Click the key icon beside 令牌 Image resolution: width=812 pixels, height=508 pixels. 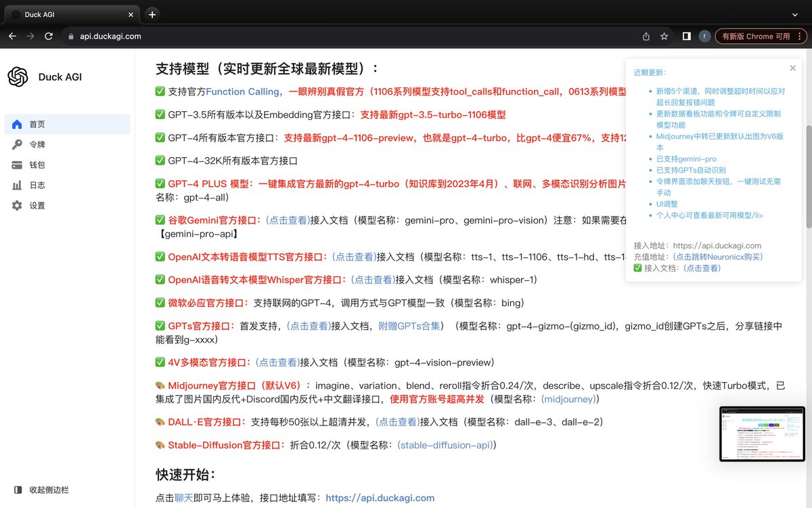pyautogui.click(x=17, y=145)
